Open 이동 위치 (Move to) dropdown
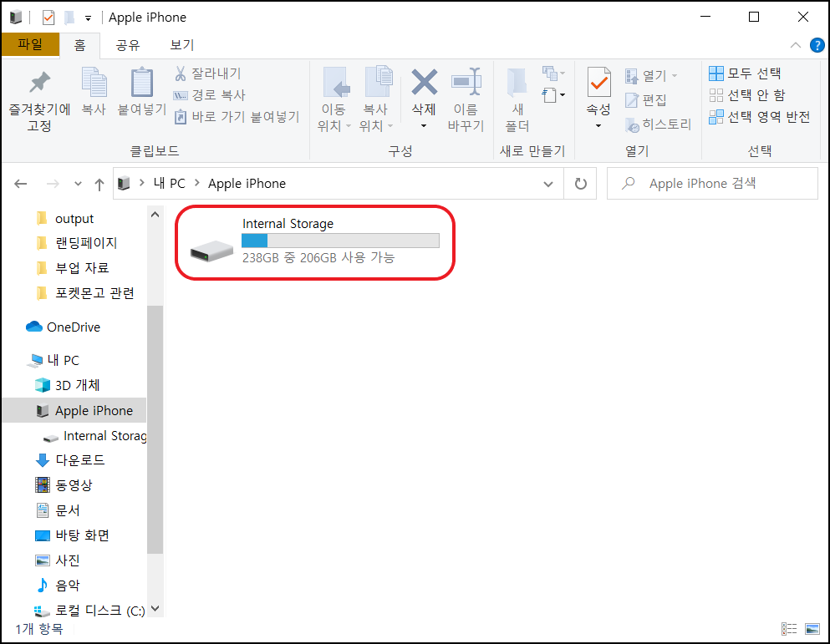This screenshot has height=644, width=830. (334, 99)
